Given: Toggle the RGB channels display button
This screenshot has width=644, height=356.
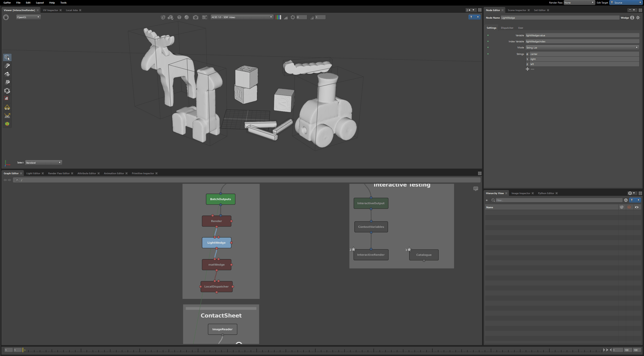Looking at the screenshot, I should click(278, 17).
